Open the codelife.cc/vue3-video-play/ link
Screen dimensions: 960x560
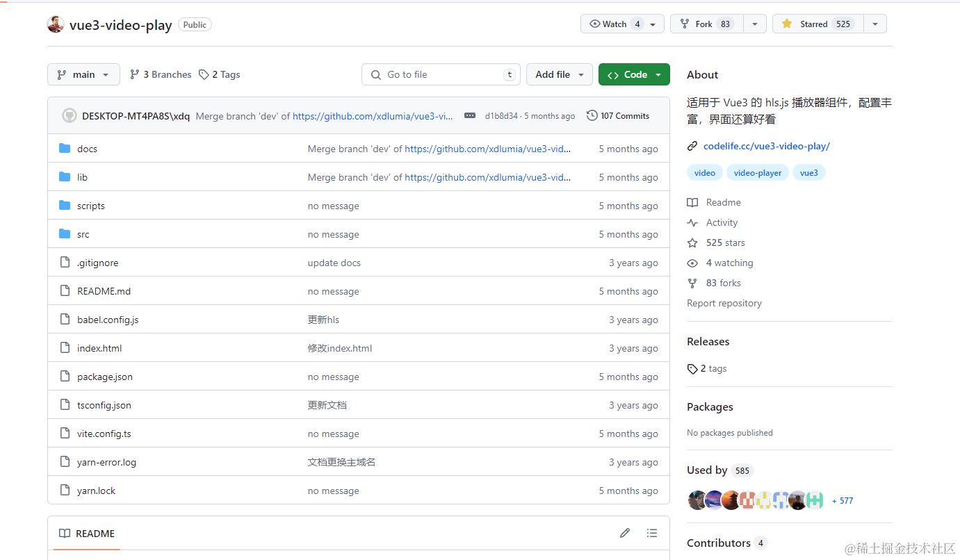point(767,146)
